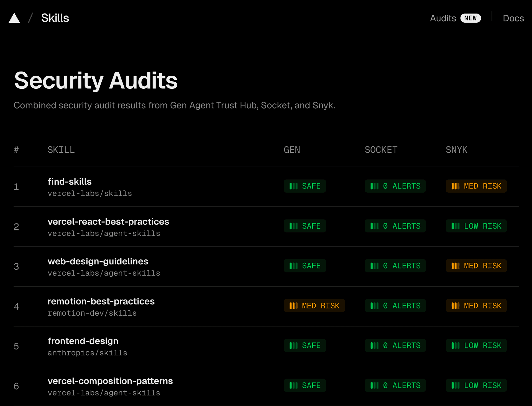Image resolution: width=532 pixels, height=406 pixels.
Task: Click the Vercel triangle logo
Action: 14,18
